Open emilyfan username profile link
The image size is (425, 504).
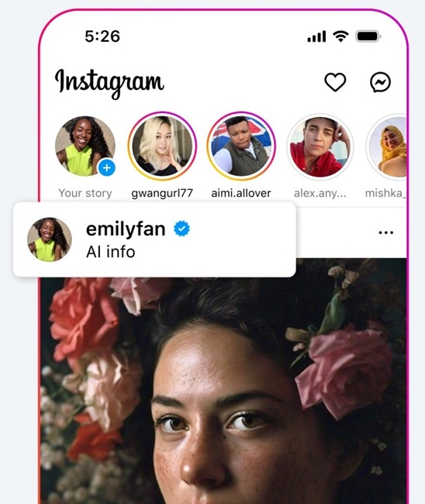tap(126, 230)
